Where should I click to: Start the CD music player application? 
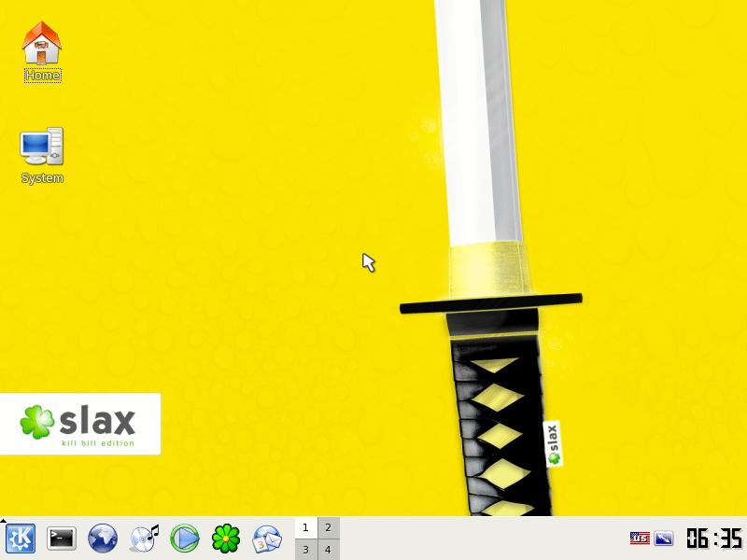[x=144, y=539]
